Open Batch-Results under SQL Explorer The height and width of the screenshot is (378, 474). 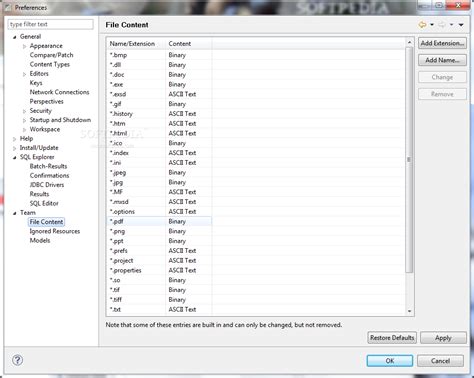pos(48,166)
